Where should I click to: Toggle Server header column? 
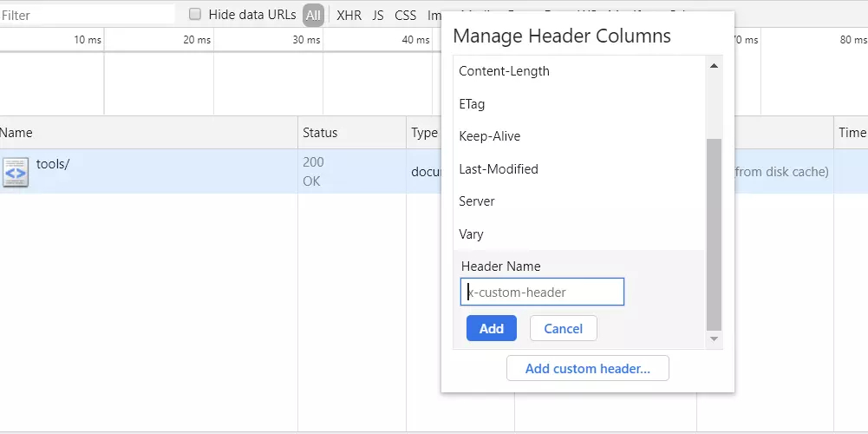(x=579, y=201)
